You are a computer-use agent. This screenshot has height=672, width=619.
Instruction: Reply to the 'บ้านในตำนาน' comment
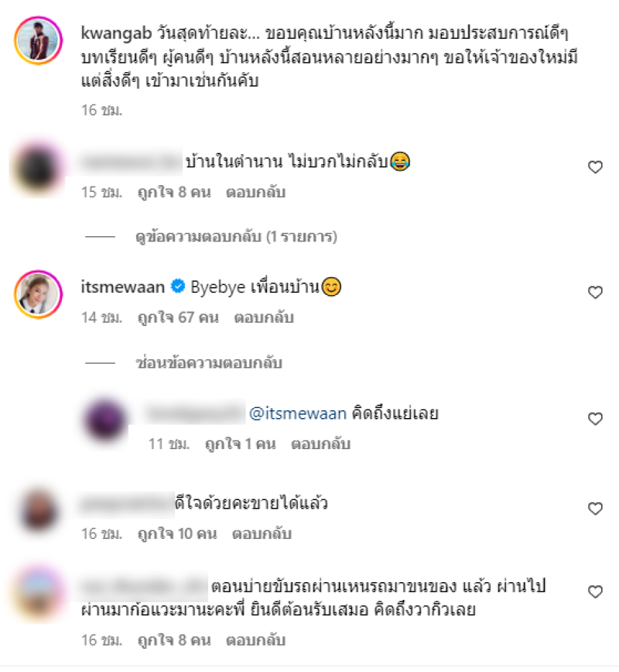click(256, 193)
